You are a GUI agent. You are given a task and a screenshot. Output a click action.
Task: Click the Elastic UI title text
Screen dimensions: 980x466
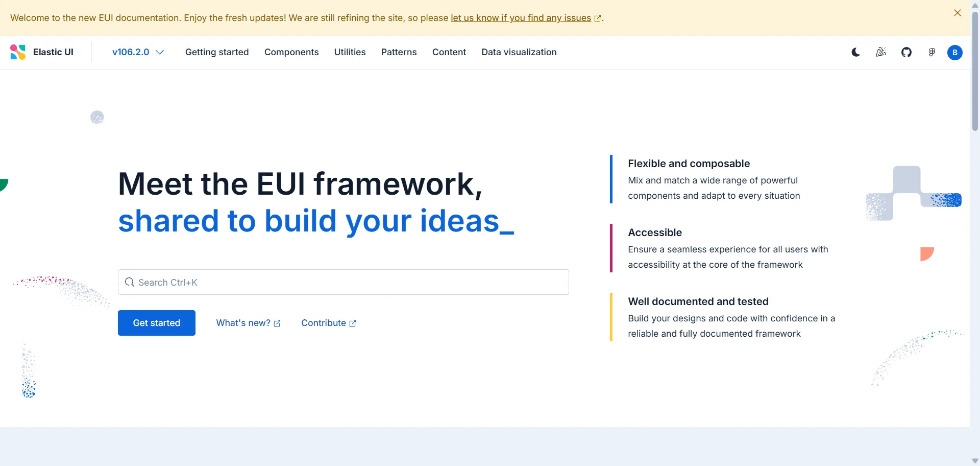click(x=53, y=52)
